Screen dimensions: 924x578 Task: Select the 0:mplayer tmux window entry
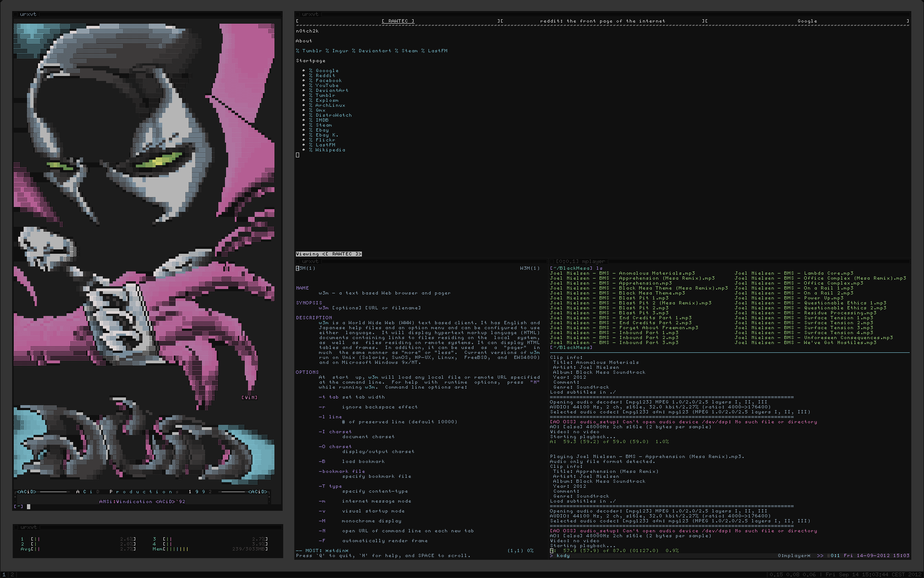(794, 555)
